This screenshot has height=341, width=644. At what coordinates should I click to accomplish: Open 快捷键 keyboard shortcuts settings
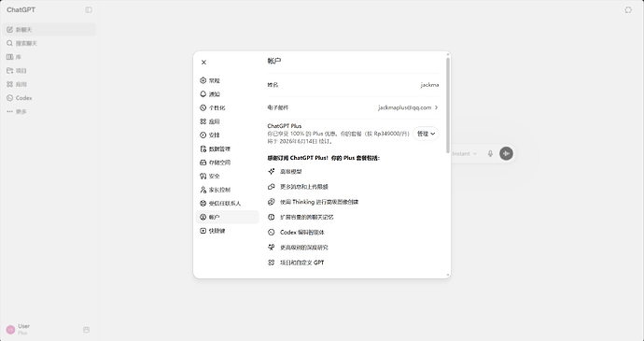[227, 231]
